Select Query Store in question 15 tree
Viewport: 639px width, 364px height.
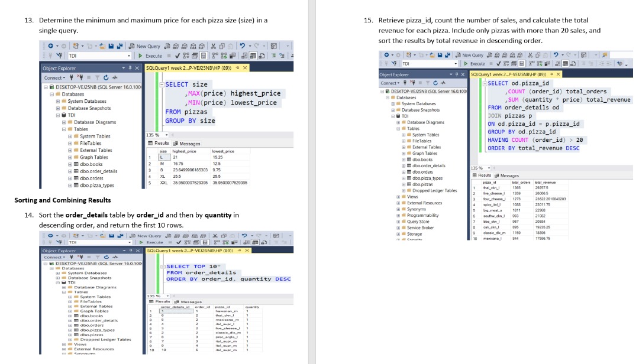(x=418, y=222)
